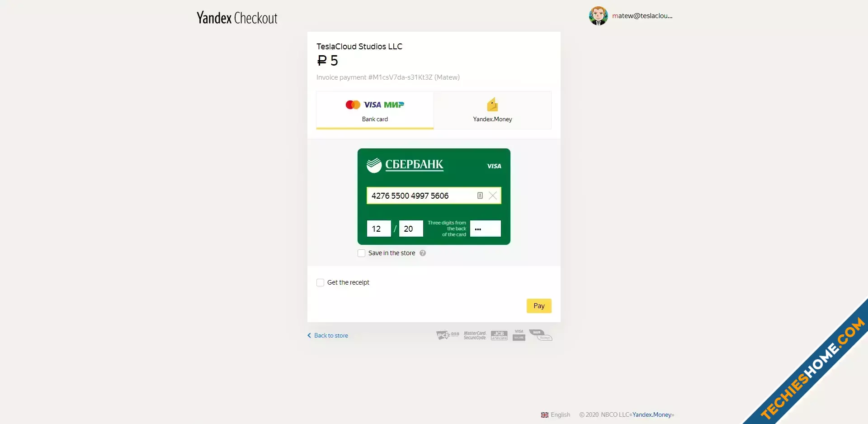
Task: Tick the Get the receipt checkbox
Action: click(320, 282)
